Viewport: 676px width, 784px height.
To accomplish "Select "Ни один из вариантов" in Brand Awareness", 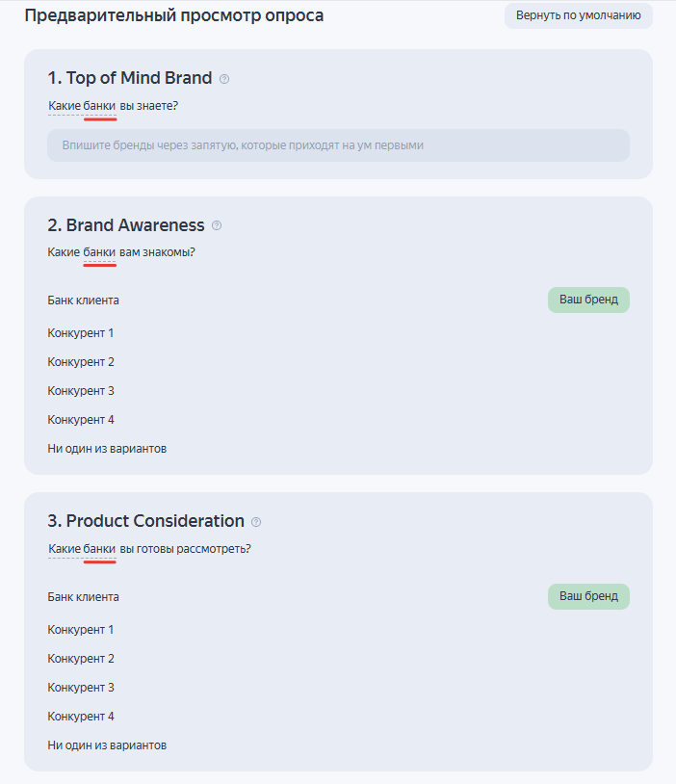I will pos(107,449).
